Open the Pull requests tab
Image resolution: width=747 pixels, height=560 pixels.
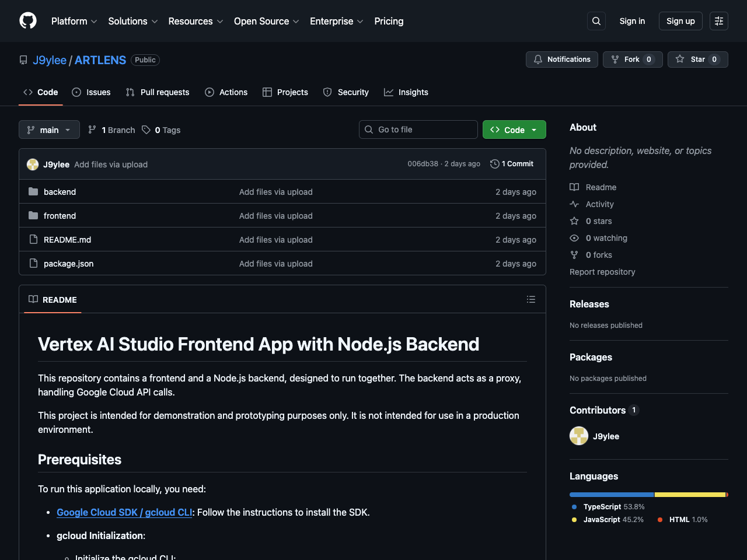[158, 92]
